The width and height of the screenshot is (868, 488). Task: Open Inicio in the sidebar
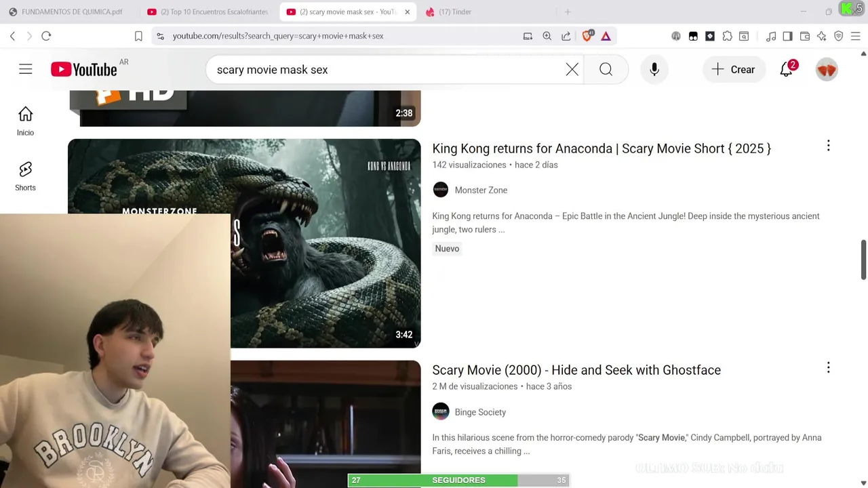25,121
